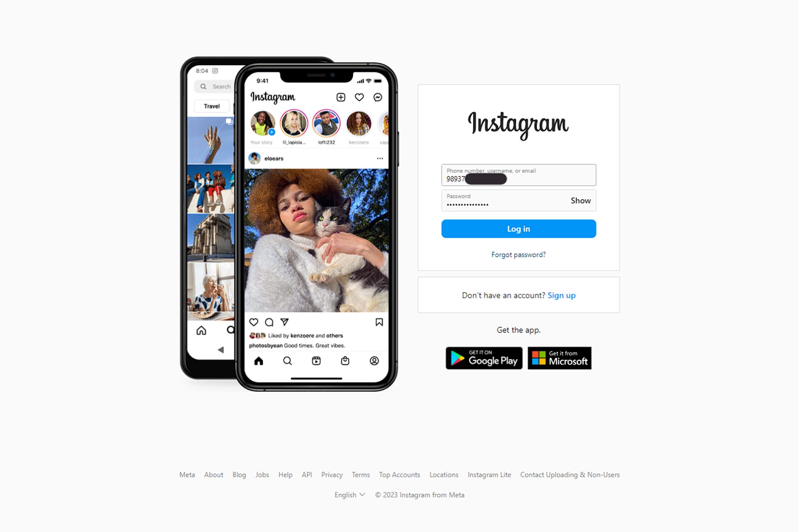Click the profile icon in bottom nav
The height and width of the screenshot is (532, 798).
point(373,360)
